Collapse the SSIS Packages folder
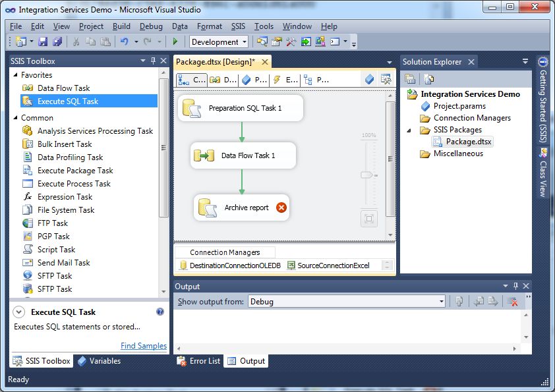This screenshot has height=392, width=555. (409, 130)
